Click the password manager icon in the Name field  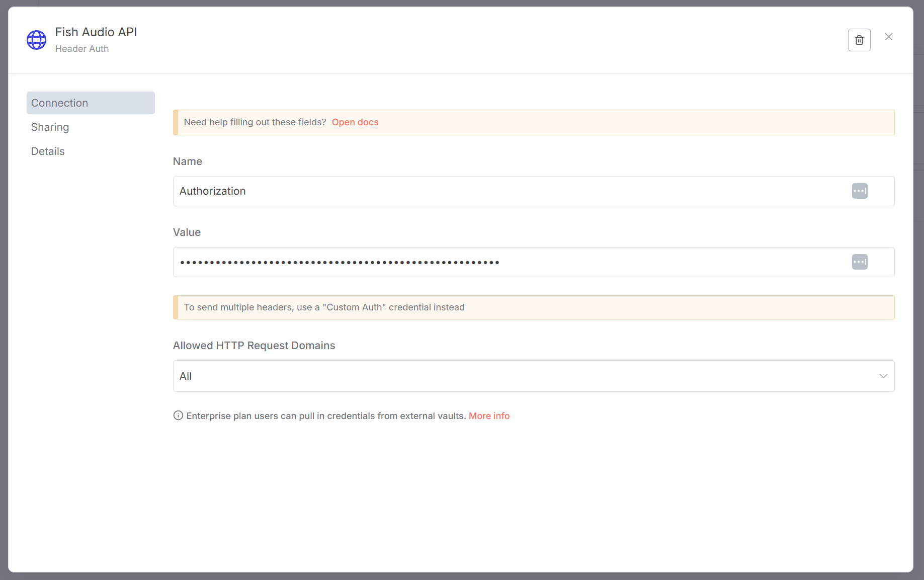[860, 191]
